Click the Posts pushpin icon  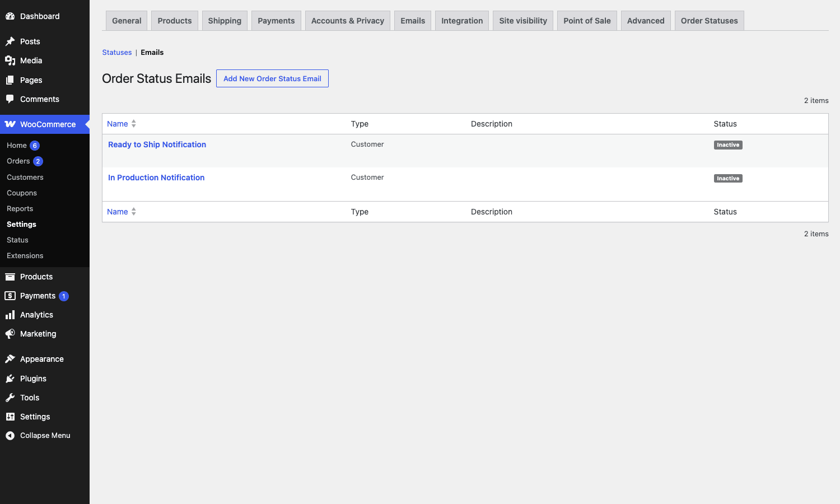10,41
